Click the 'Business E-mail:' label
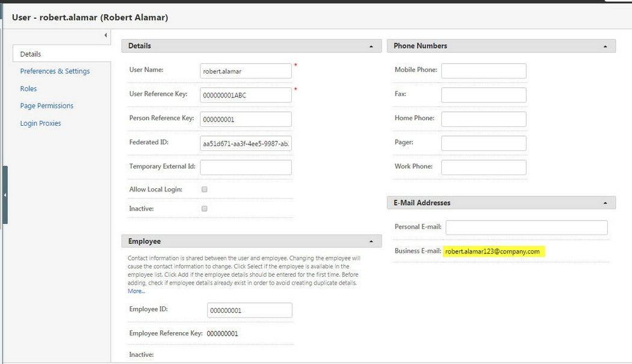 418,251
